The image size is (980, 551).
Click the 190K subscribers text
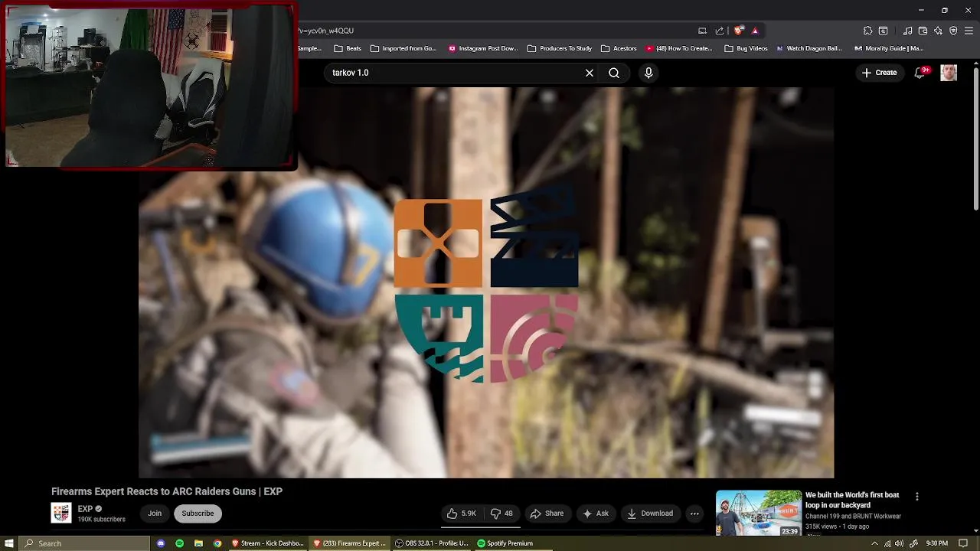click(x=101, y=520)
